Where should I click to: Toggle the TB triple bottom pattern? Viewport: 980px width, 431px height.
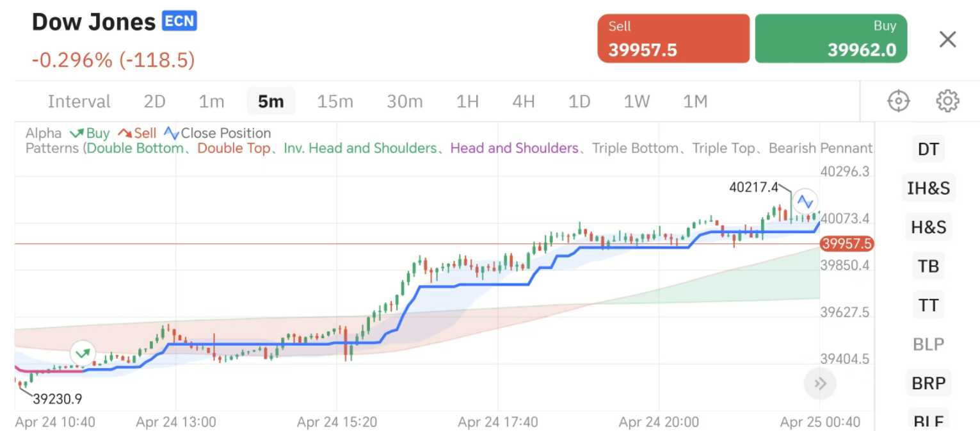[x=928, y=266]
